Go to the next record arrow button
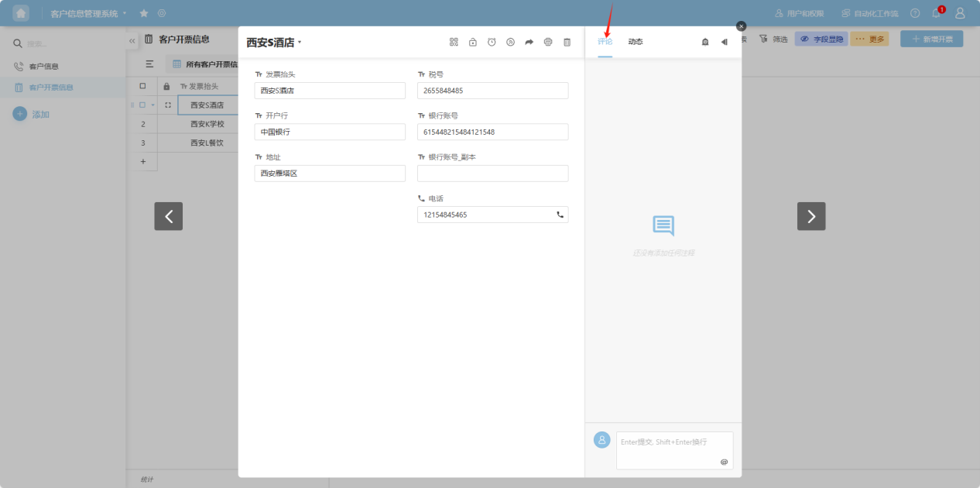Image resolution: width=980 pixels, height=488 pixels. [x=810, y=216]
